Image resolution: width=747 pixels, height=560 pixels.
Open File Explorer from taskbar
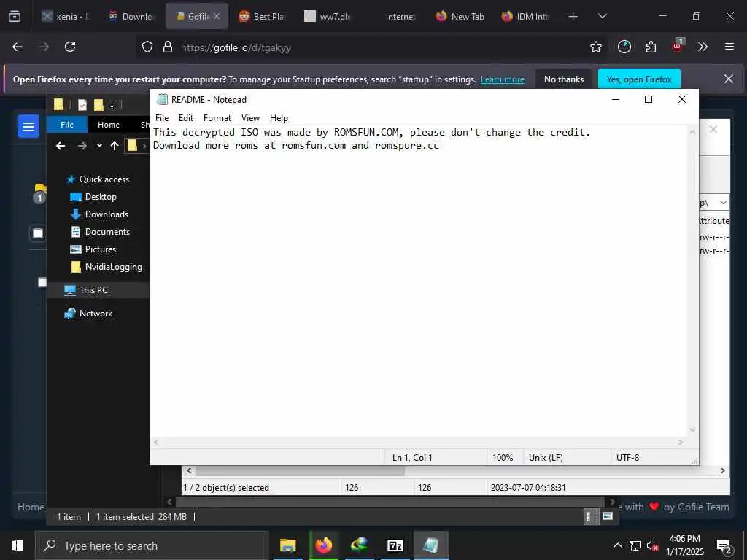(287, 545)
